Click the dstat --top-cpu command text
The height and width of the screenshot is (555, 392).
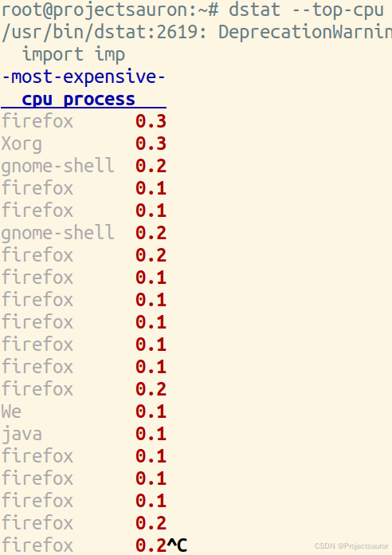(x=306, y=10)
